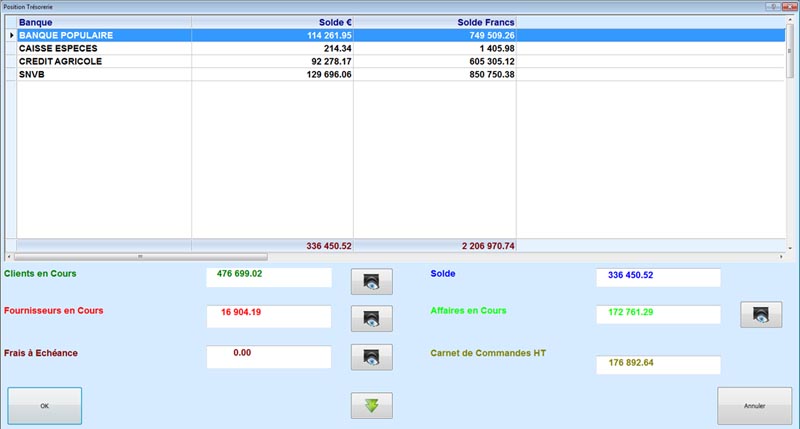Click the help question mark in title bar
The image size is (800, 429).
click(774, 6)
